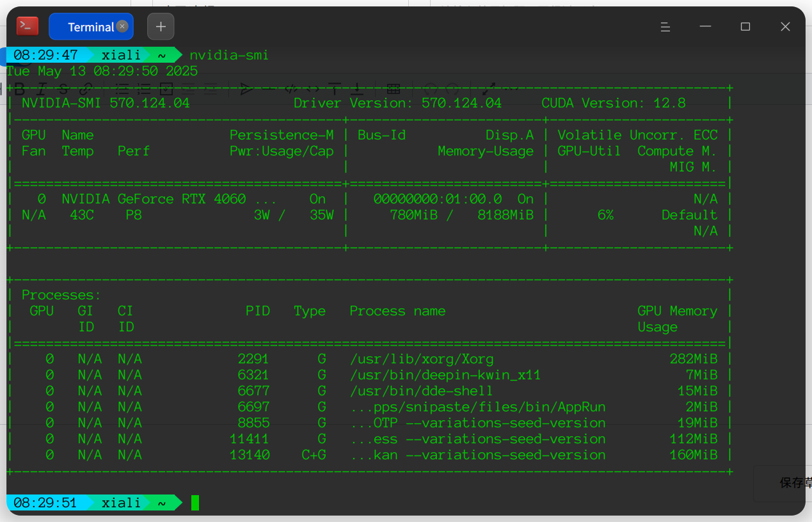Click PID 2291 in the process table
The width and height of the screenshot is (812, 522).
(253, 359)
